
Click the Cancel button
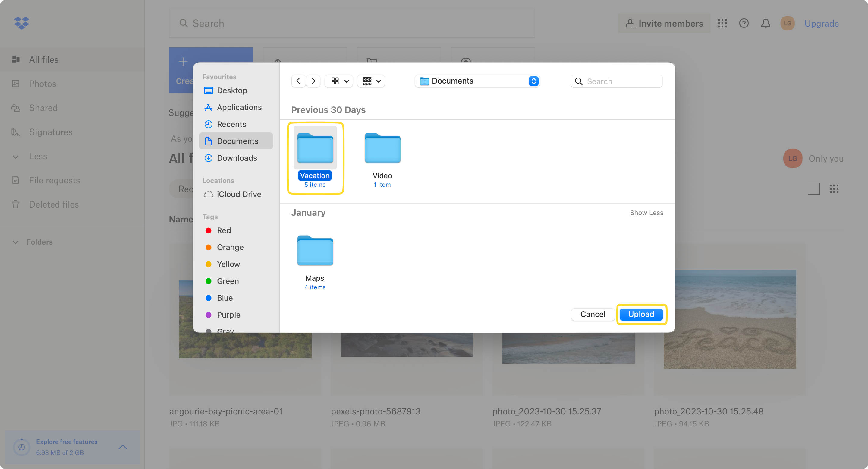[593, 314]
